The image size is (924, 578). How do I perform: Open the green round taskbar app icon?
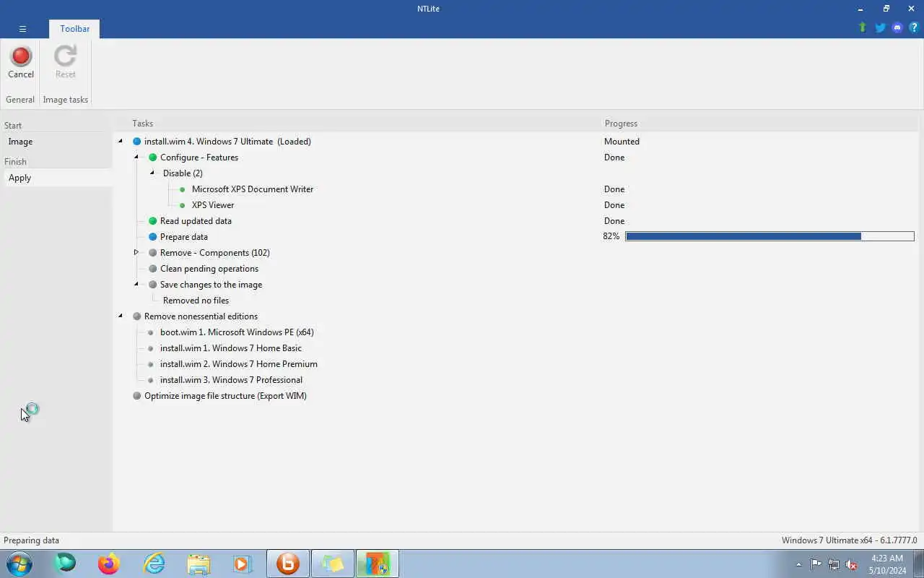coord(65,563)
